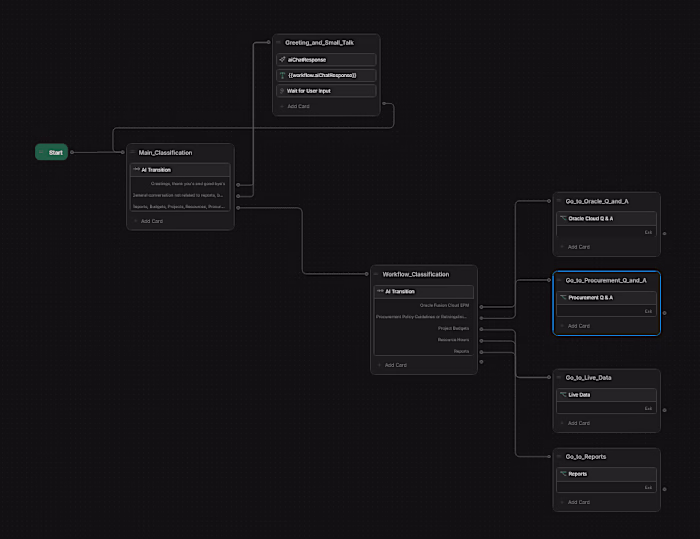This screenshot has height=539, width=700.
Task: Add a card to Go_to_Reports node
Action: tap(575, 502)
